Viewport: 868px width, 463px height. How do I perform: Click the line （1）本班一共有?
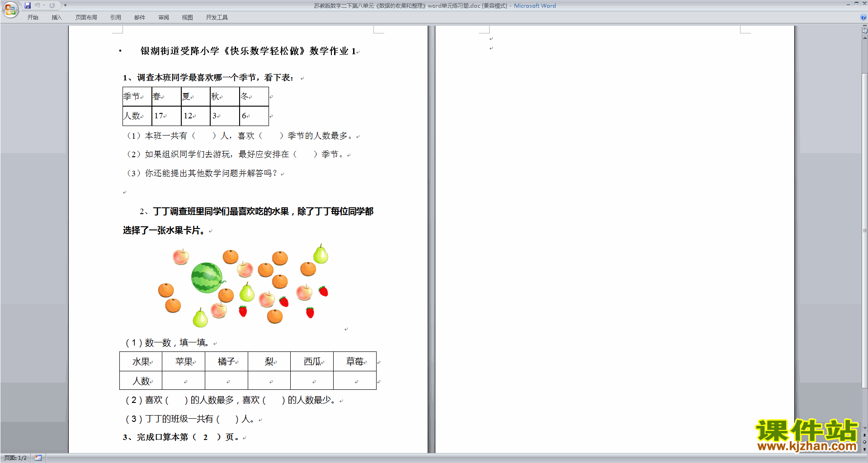(239, 136)
